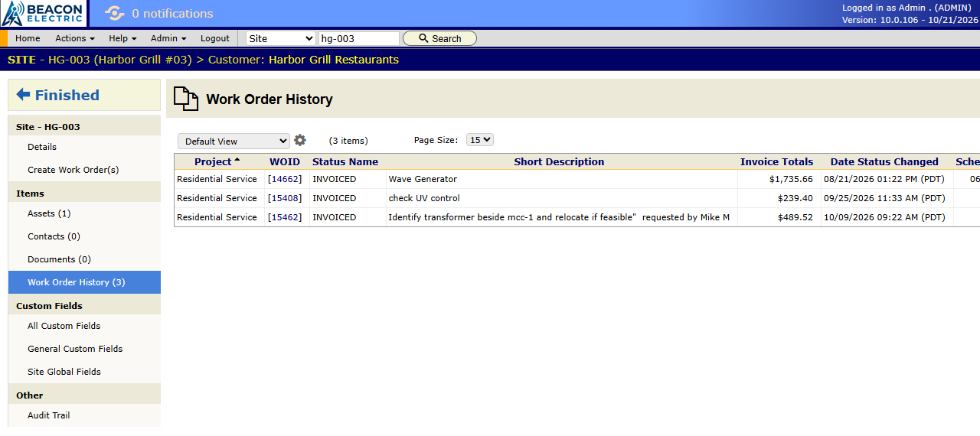Click the Finished button
Image resolution: width=980 pixels, height=436 pixels.
pyautogui.click(x=84, y=95)
